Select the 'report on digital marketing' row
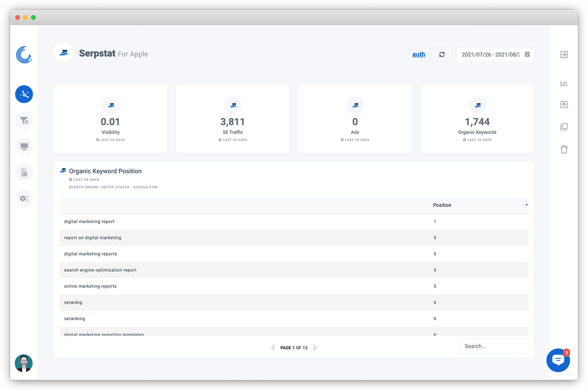 click(293, 237)
